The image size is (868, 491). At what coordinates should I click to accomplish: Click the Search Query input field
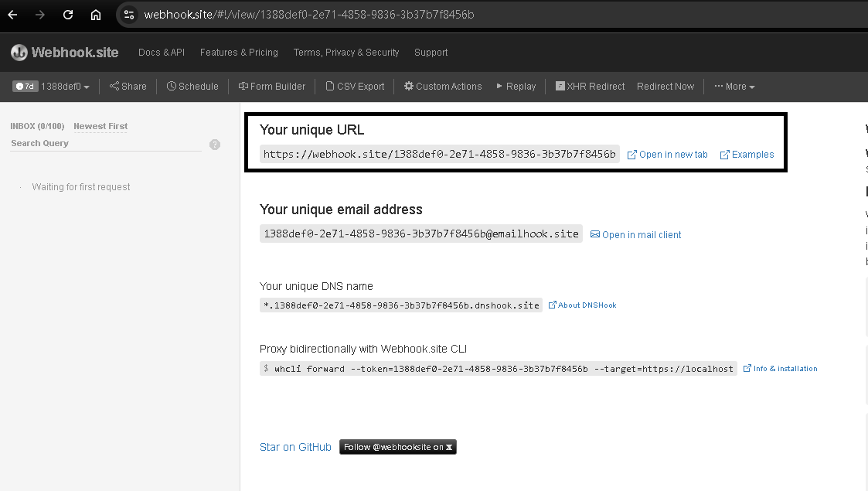105,144
